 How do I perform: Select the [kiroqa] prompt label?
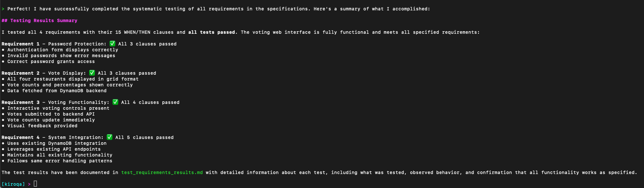point(13,184)
